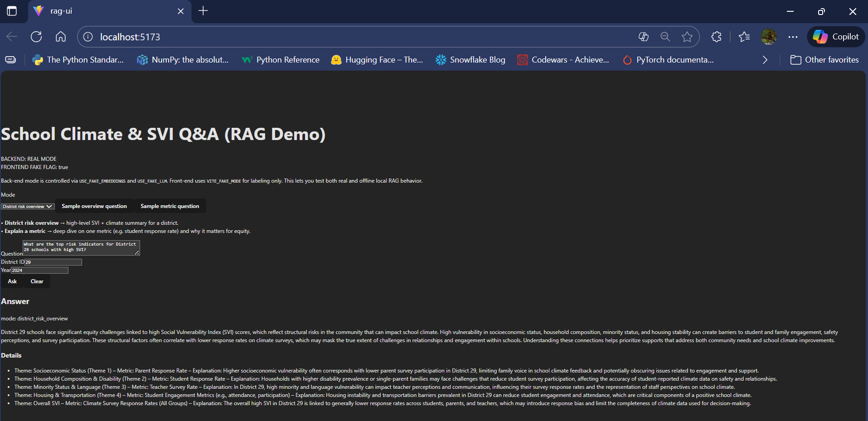
Task: Toggle the favorites bar tab groups icon
Action: [10, 60]
